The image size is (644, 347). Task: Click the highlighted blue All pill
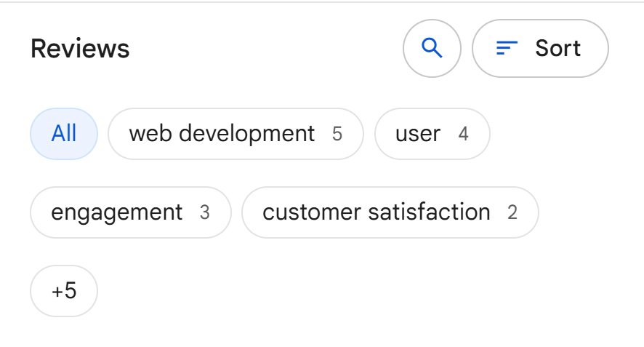[64, 134]
